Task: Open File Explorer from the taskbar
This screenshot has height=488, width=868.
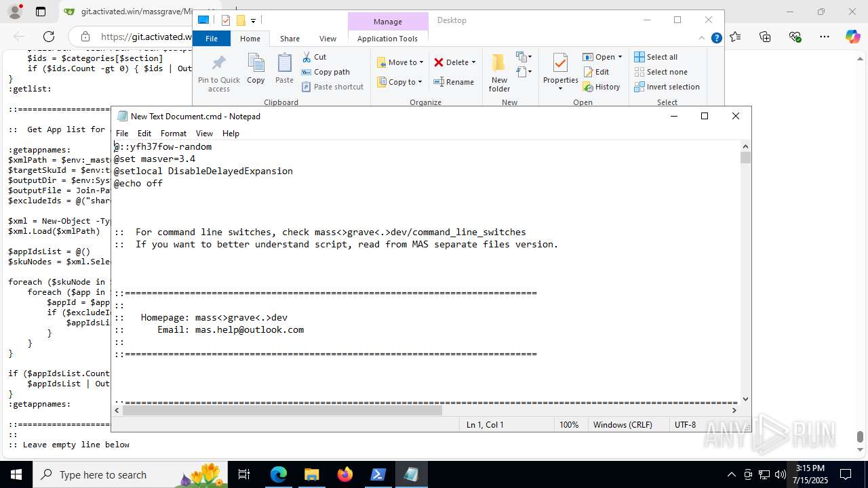Action: coord(311,474)
